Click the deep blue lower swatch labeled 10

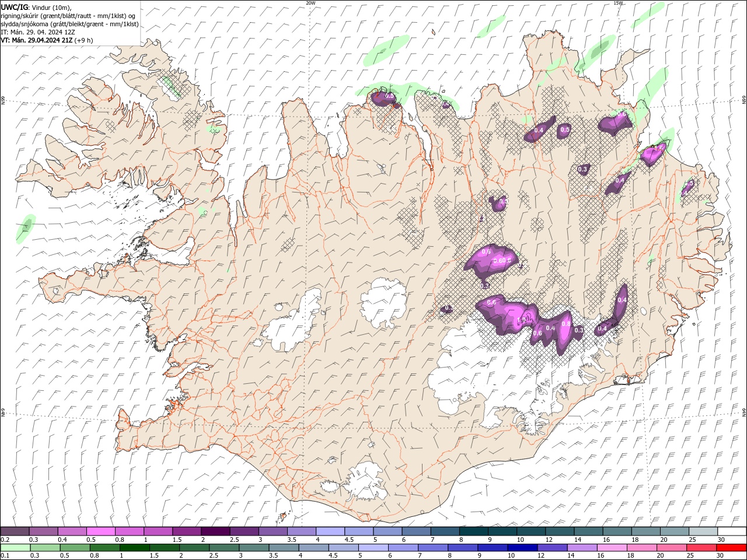coord(522,548)
